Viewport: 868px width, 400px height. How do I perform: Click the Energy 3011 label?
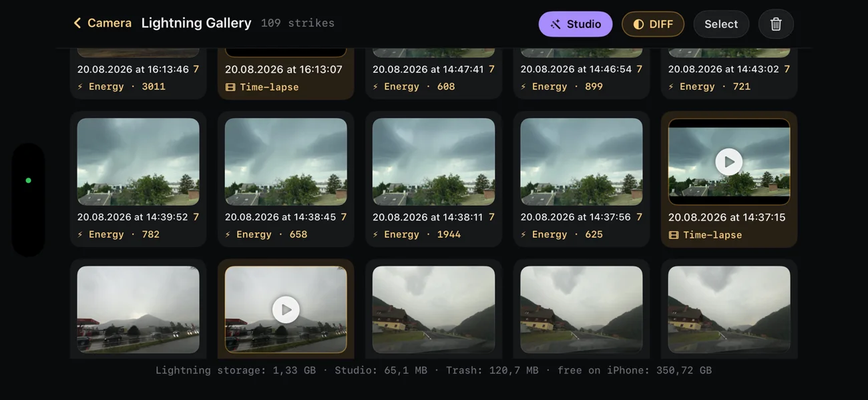coord(127,87)
